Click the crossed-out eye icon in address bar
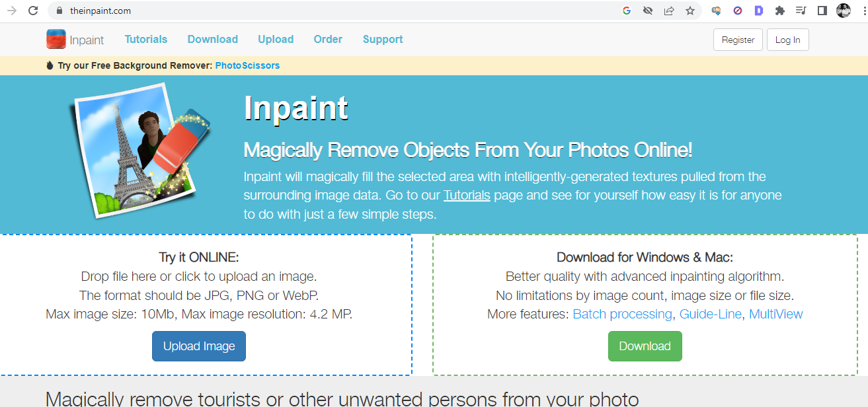Viewport: 868px width, 407px height. point(648,11)
